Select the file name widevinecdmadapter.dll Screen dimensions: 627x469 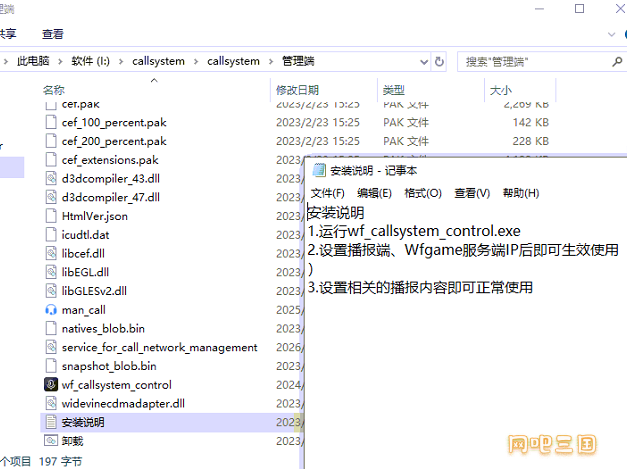click(123, 403)
